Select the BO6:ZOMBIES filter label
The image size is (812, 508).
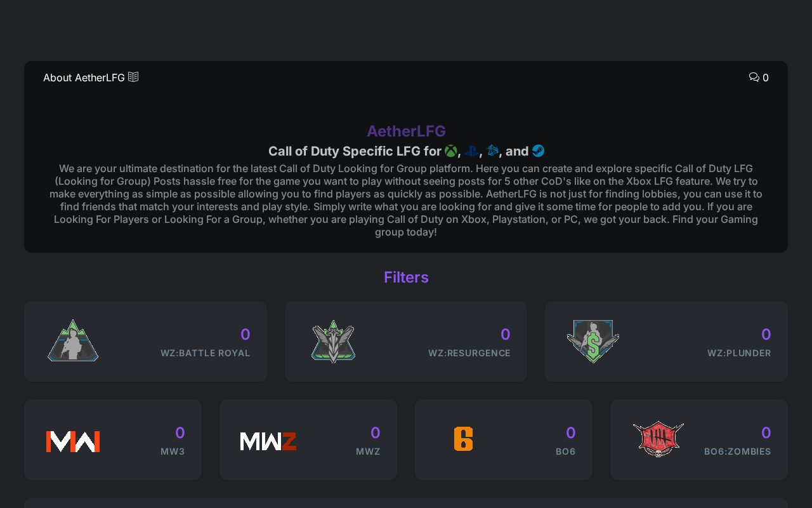[738, 451]
